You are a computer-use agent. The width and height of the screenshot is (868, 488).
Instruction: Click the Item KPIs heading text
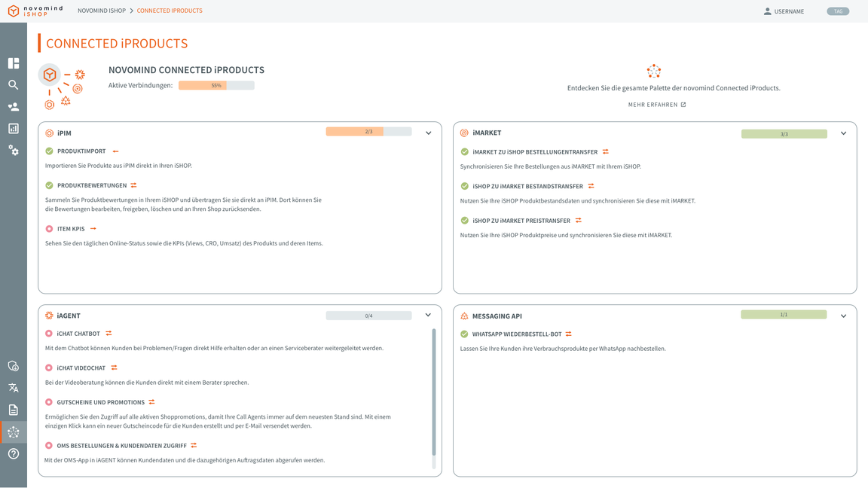(x=71, y=228)
